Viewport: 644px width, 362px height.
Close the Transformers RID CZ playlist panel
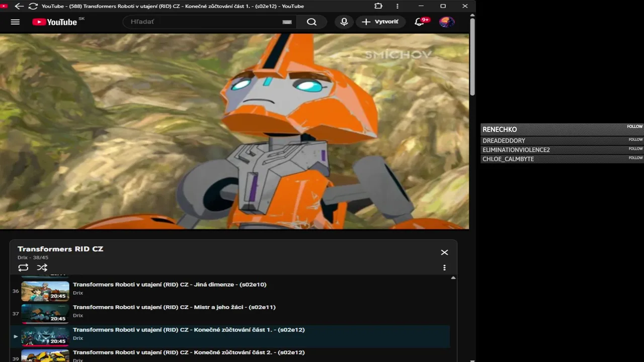444,252
